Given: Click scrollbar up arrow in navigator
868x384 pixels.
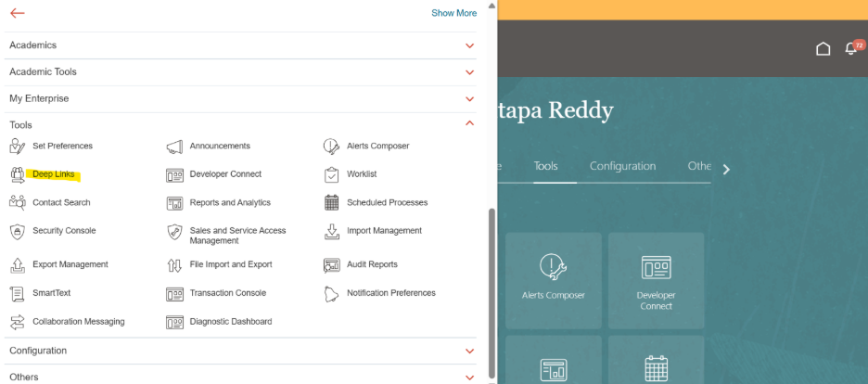Looking at the screenshot, I should click(x=491, y=5).
